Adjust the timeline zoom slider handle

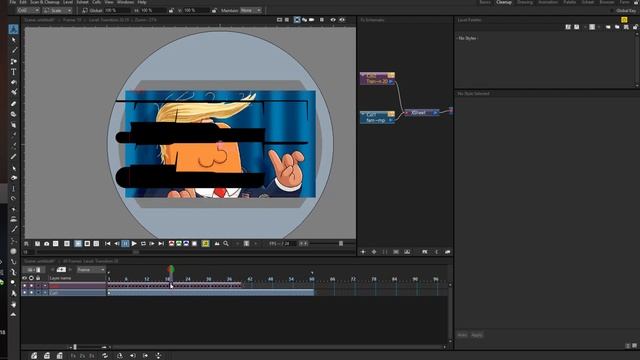75,347
